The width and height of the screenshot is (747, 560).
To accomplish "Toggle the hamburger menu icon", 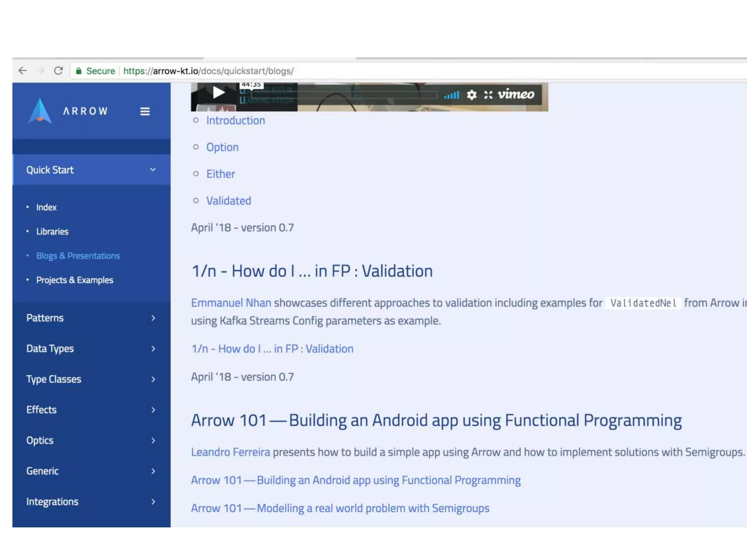I will [145, 112].
